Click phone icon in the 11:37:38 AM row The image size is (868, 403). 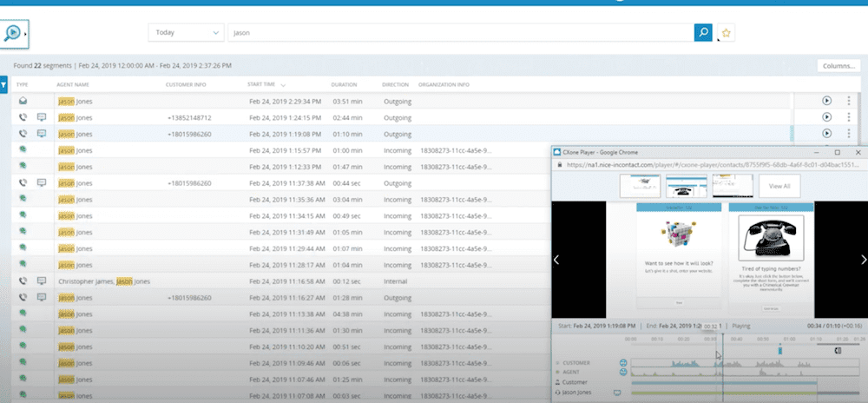coord(23,182)
